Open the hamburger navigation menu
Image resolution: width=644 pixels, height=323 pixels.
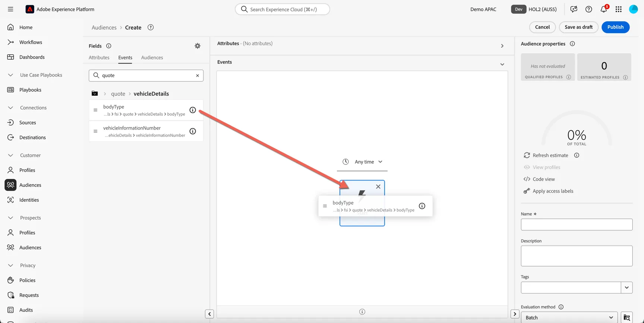coord(10,9)
